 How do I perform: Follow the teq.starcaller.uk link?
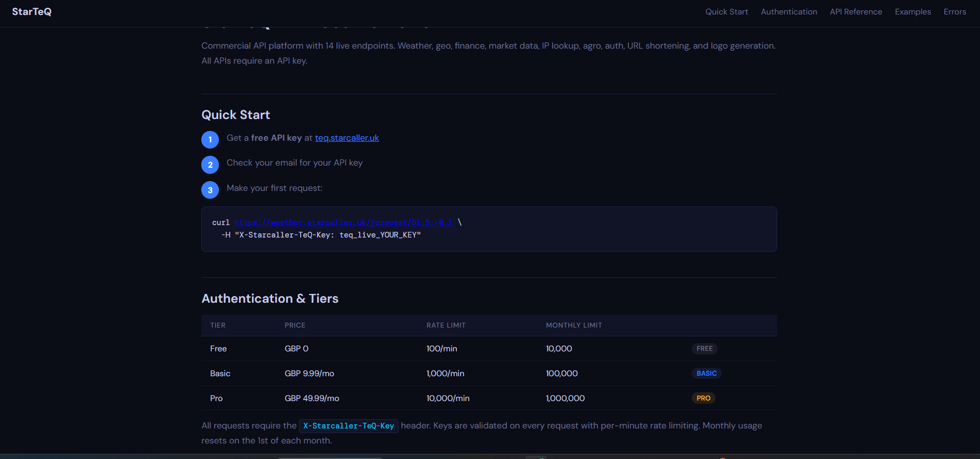point(347,138)
